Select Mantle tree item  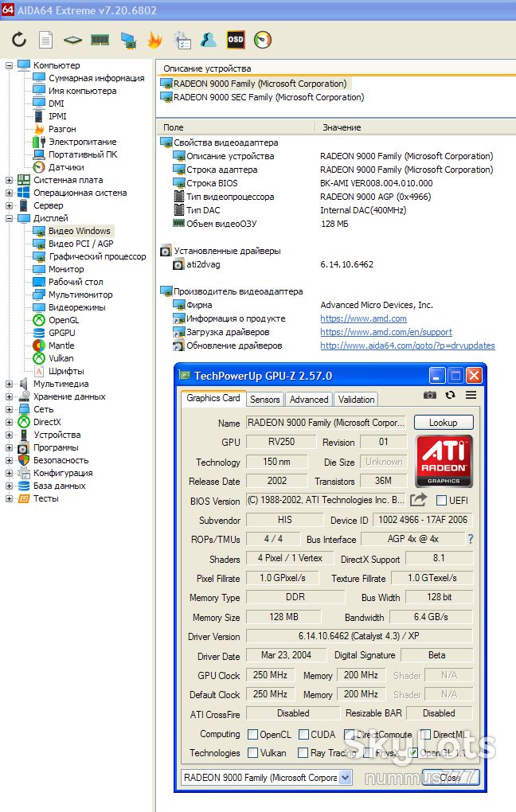(61, 345)
